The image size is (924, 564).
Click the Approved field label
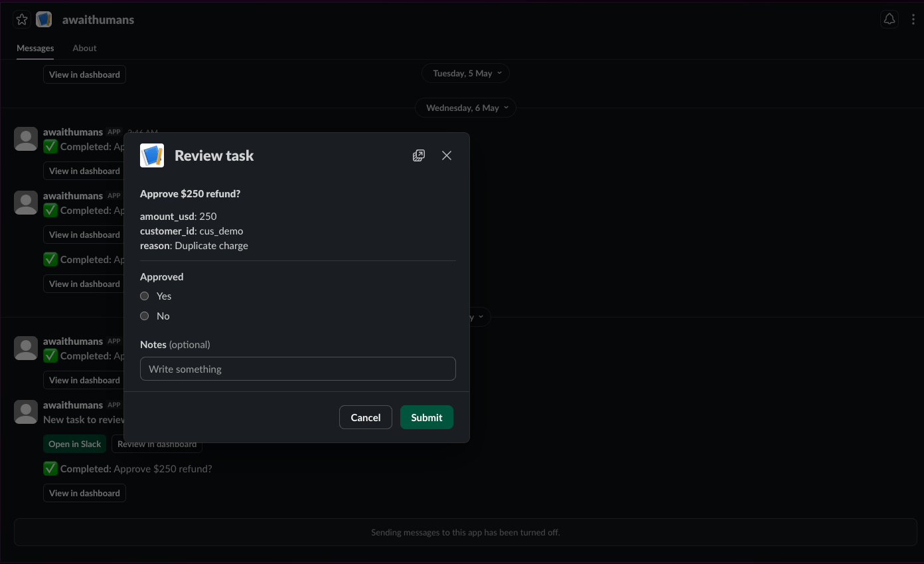pos(162,277)
